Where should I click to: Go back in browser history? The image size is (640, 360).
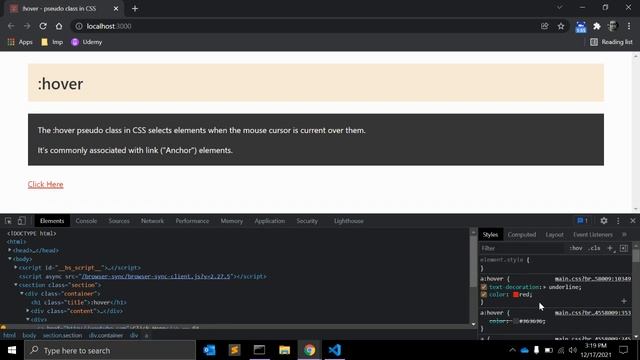point(11,26)
